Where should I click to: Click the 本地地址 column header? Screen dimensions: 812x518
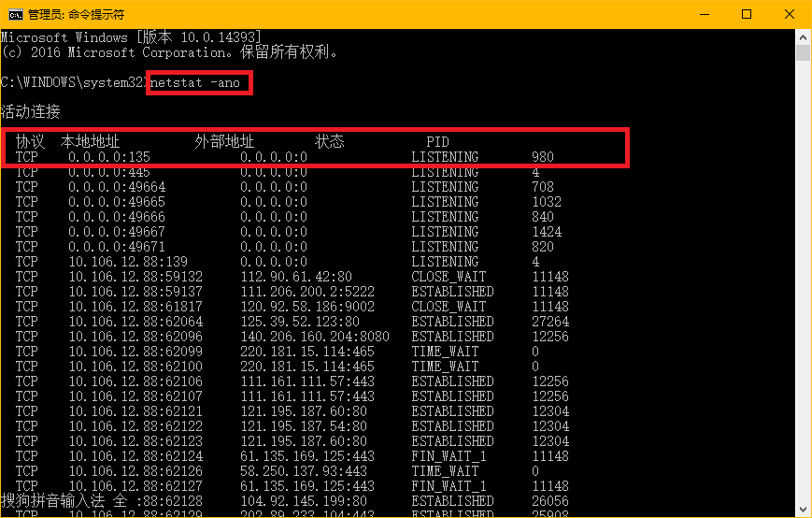coord(90,141)
